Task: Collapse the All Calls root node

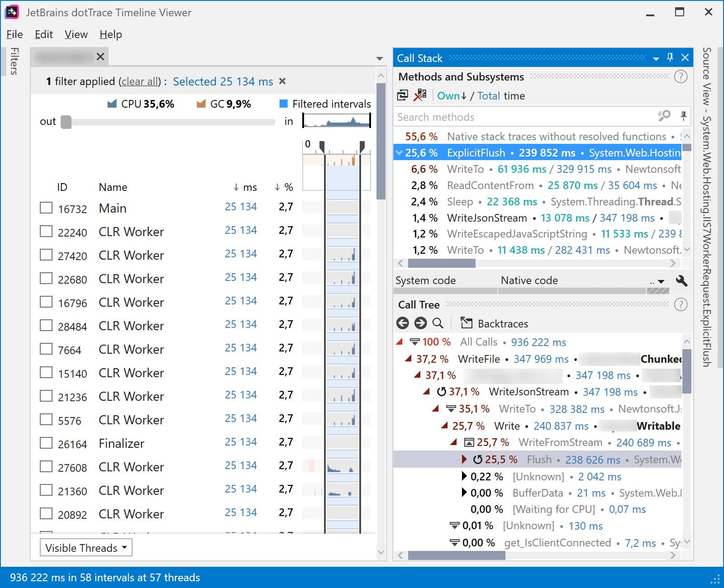Action: [x=400, y=342]
